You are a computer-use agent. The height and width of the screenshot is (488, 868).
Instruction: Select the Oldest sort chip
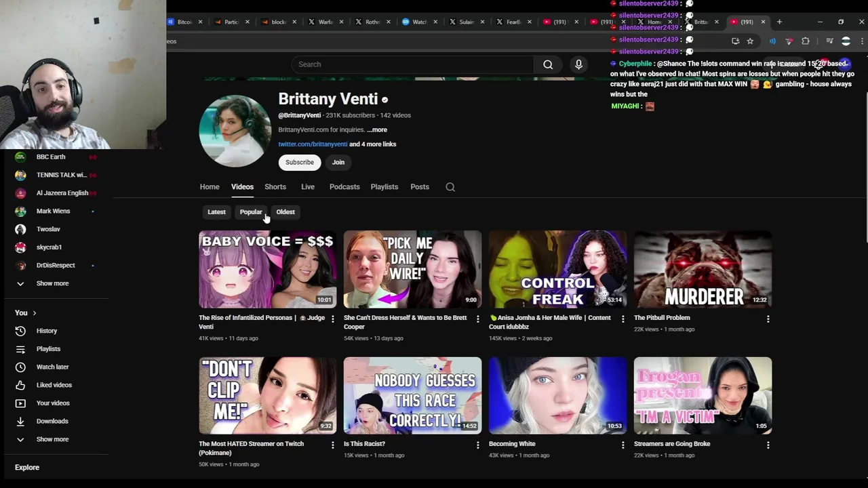pyautogui.click(x=285, y=212)
